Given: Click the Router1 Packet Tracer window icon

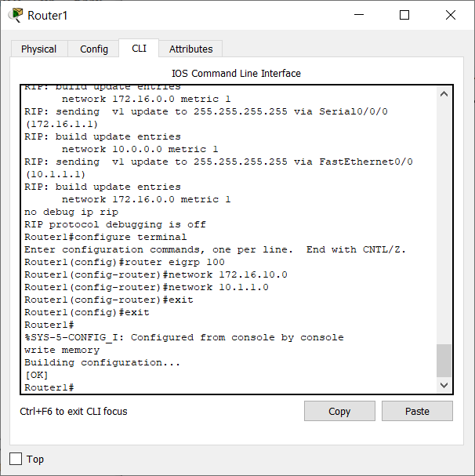Looking at the screenshot, I should coord(16,15).
